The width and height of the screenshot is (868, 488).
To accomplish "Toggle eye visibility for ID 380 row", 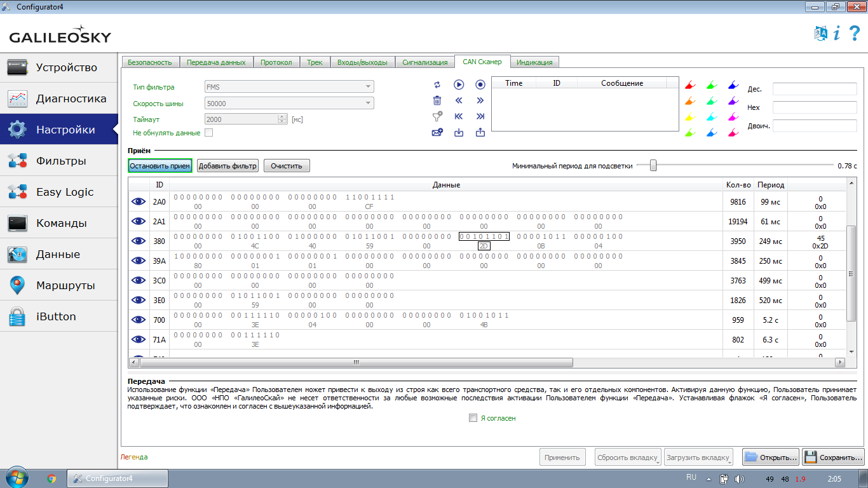I will tap(138, 241).
